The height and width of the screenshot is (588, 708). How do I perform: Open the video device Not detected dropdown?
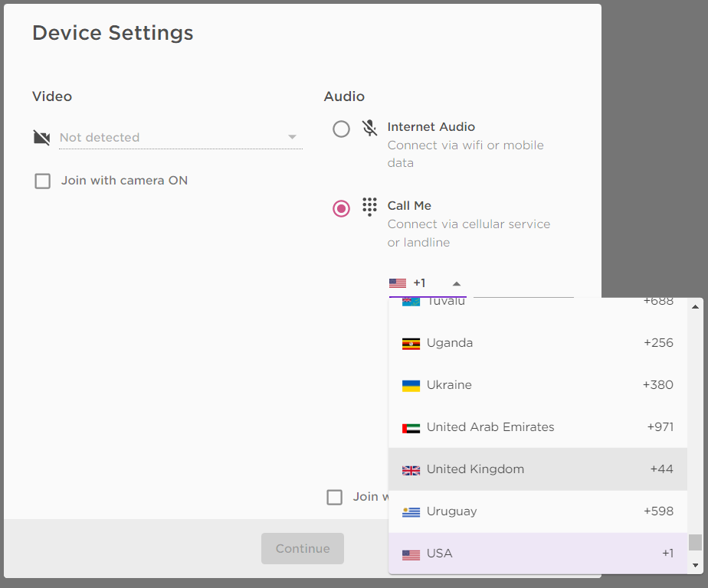click(x=181, y=137)
